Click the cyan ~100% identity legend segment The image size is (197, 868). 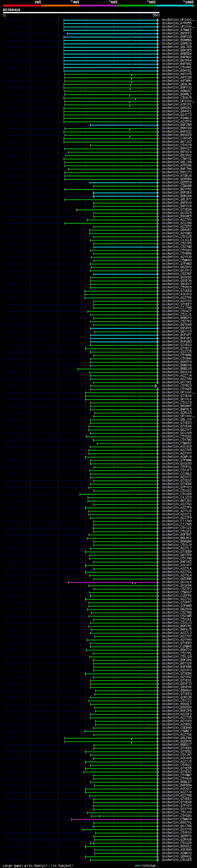coord(175,6)
